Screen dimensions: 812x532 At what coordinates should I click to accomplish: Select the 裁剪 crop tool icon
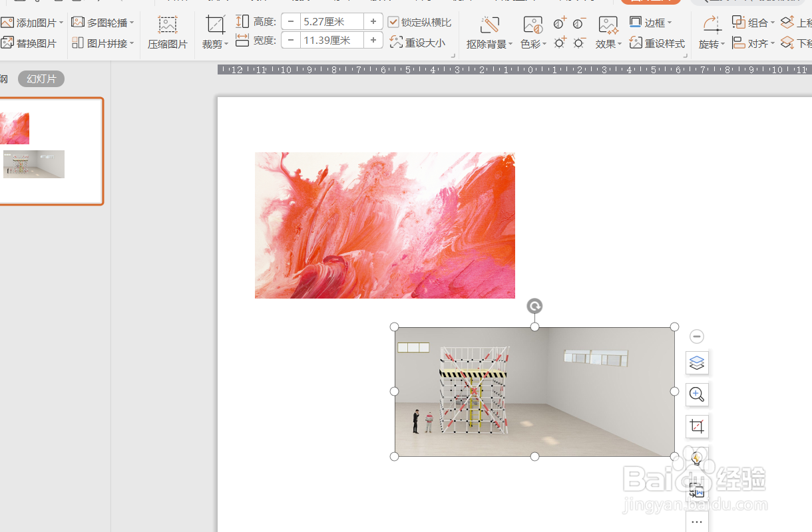(x=216, y=25)
